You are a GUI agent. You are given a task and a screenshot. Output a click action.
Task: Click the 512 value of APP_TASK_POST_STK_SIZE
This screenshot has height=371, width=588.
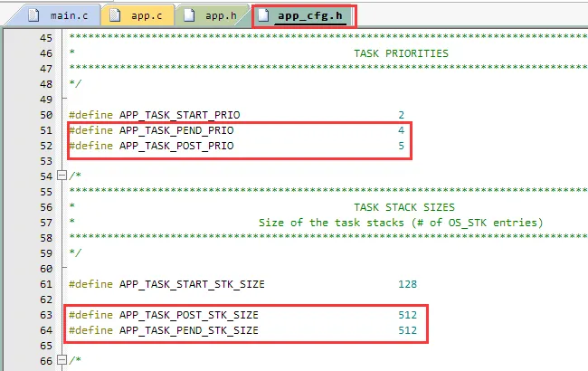[407, 315]
